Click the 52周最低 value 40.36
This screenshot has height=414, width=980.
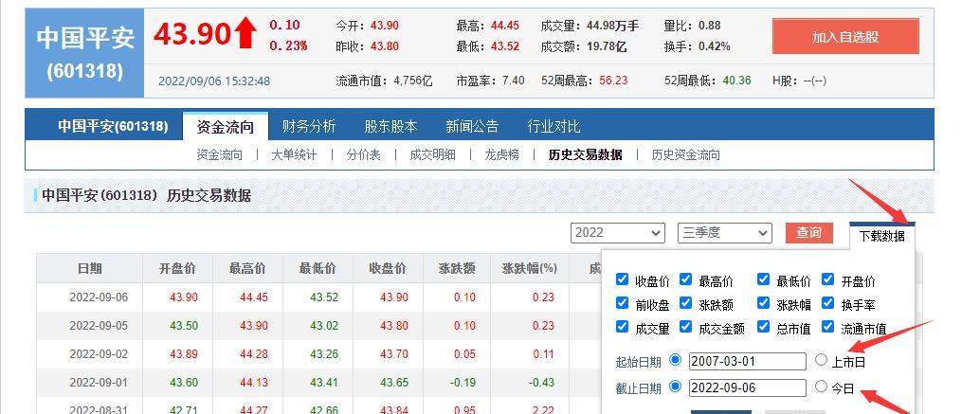click(736, 80)
